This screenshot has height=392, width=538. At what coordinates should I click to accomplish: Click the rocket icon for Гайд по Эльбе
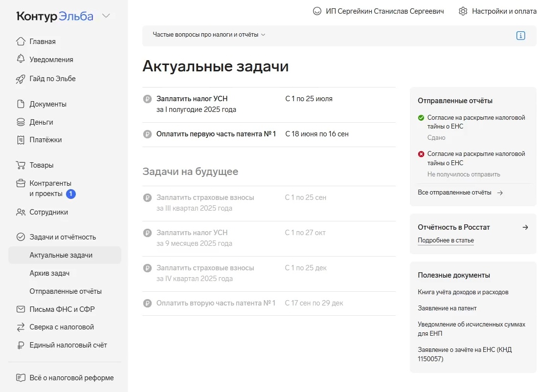click(x=21, y=79)
